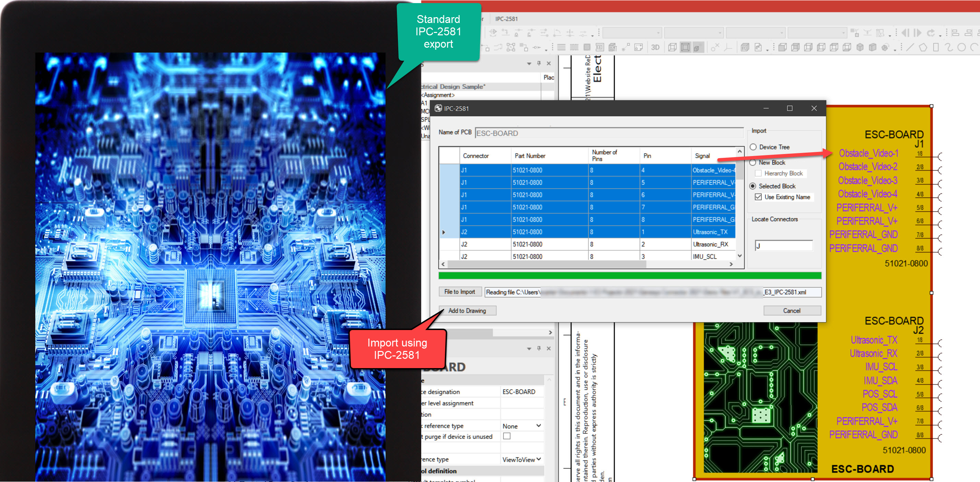Switch to the IPC-2581 tab
The height and width of the screenshot is (482, 980).
point(506,19)
